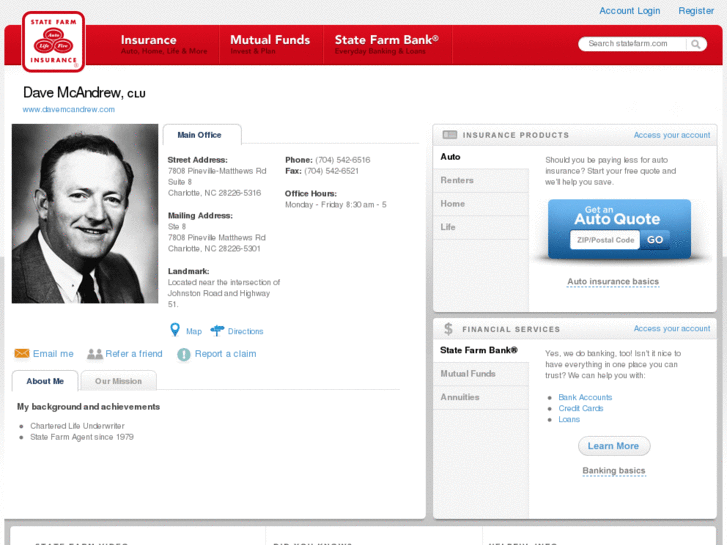Focus the ZIP/Postal Code field
This screenshot has height=545, width=727.
[605, 240]
